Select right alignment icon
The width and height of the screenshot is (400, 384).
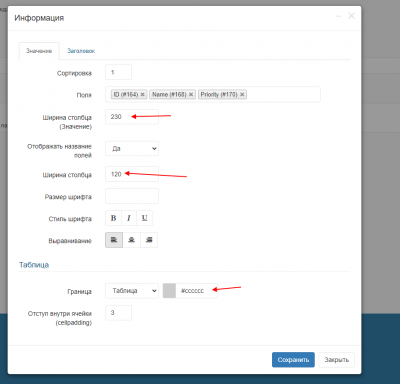[x=149, y=240]
